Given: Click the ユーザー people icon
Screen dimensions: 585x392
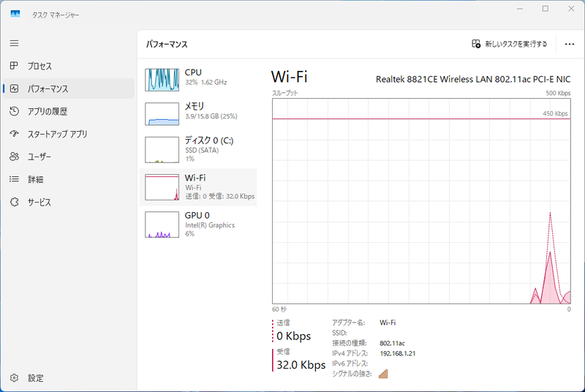Looking at the screenshot, I should click(14, 157).
